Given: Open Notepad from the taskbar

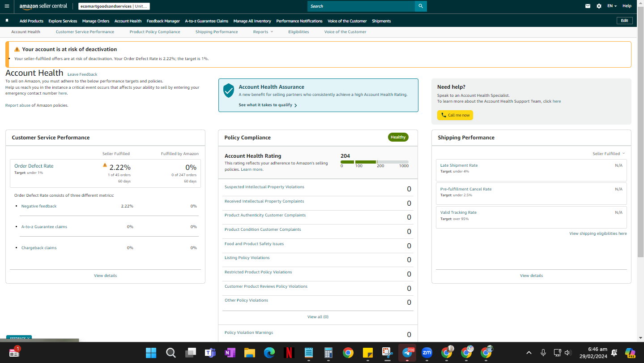Looking at the screenshot, I should click(x=308, y=353).
